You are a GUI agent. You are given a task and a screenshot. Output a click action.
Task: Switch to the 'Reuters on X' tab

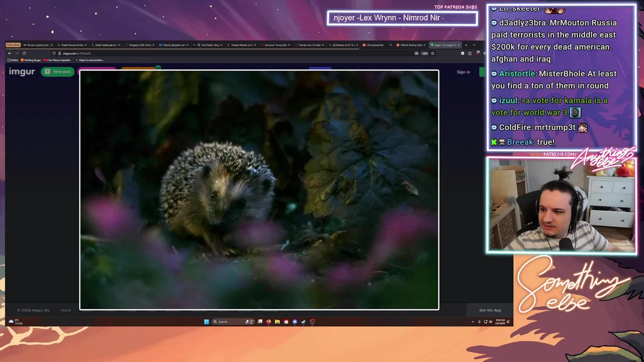[x=343, y=45]
